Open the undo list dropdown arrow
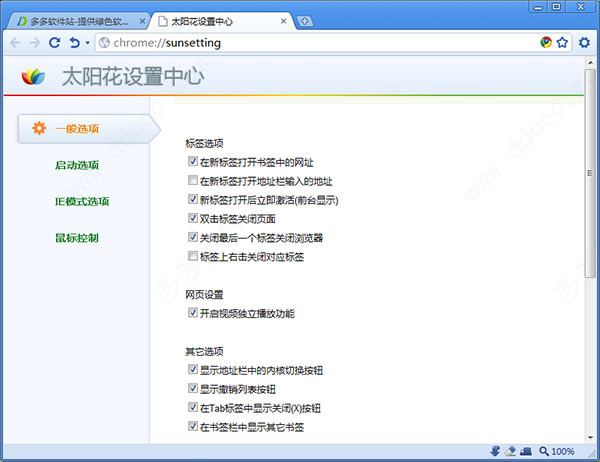 [x=88, y=42]
